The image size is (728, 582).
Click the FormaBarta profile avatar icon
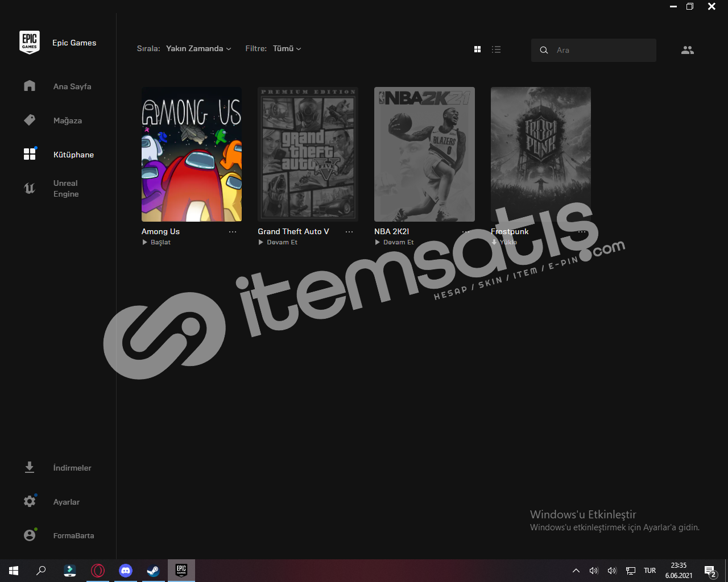click(30, 535)
